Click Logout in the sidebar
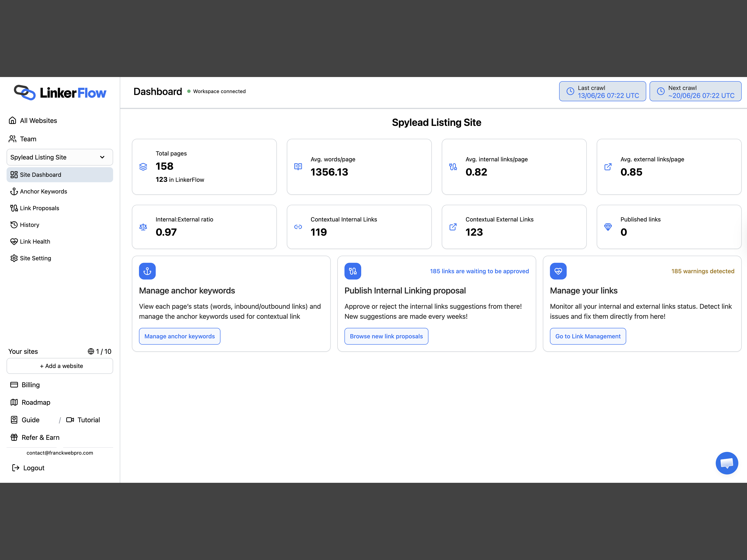Screen dimensions: 747x560 (34, 468)
